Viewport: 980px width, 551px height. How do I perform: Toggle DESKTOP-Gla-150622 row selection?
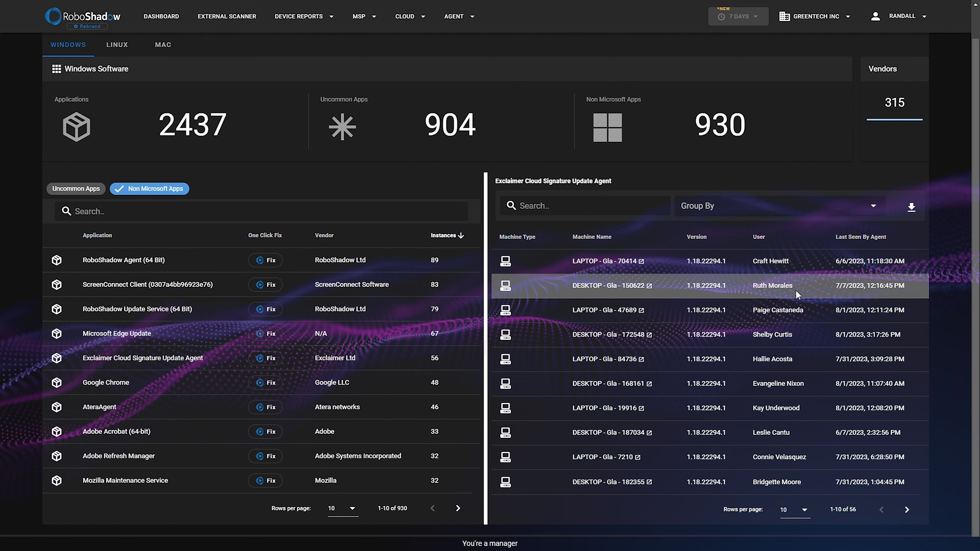[710, 285]
